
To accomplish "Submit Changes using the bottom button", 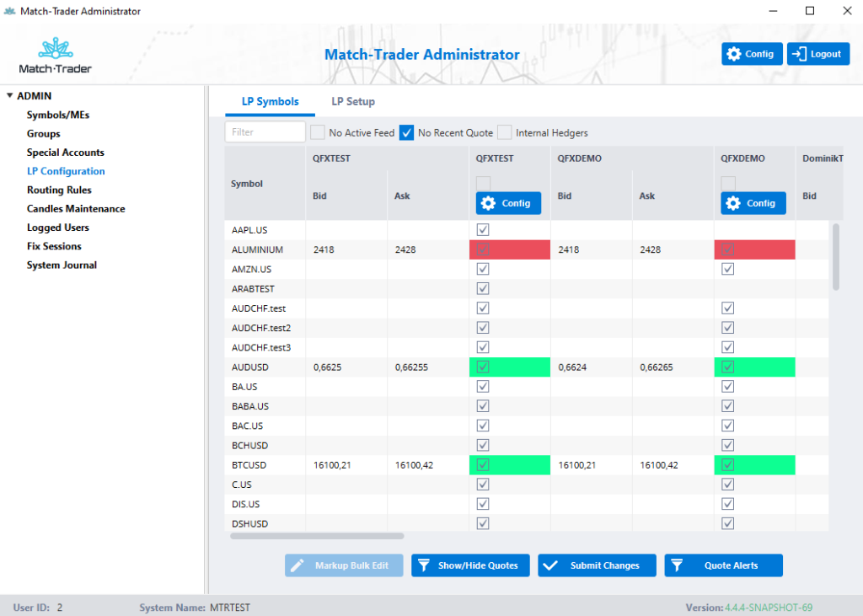I will pos(598,565).
